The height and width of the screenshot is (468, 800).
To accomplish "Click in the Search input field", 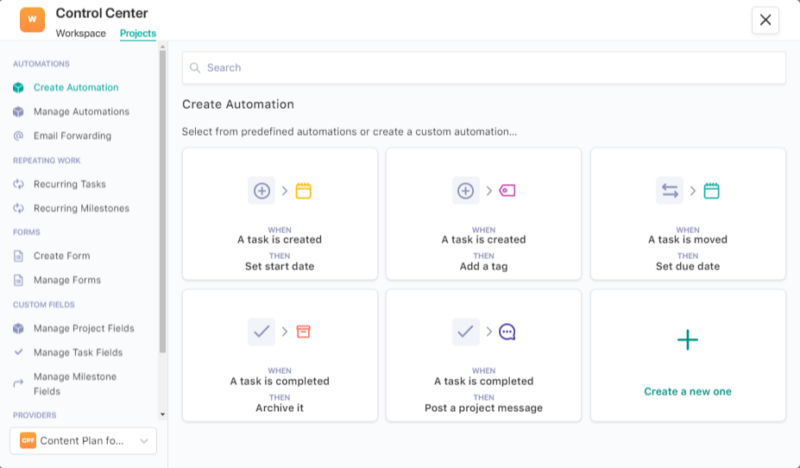I will coord(484,68).
